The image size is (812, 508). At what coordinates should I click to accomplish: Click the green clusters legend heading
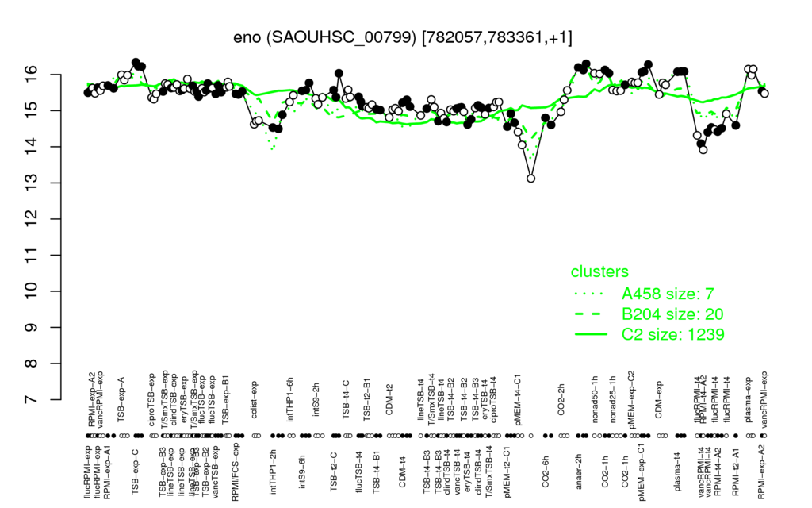tap(599, 271)
